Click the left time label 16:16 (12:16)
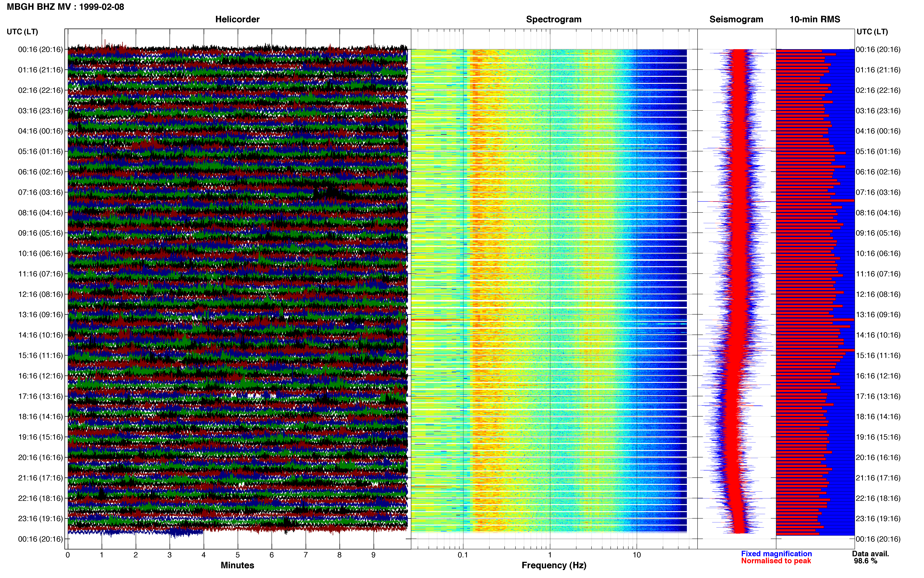 point(41,376)
